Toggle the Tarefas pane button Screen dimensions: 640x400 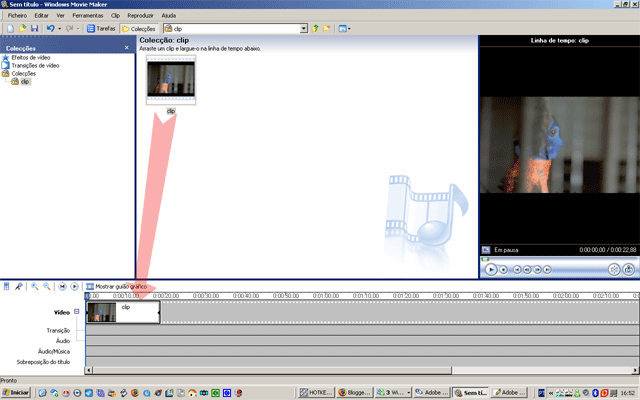click(x=102, y=29)
